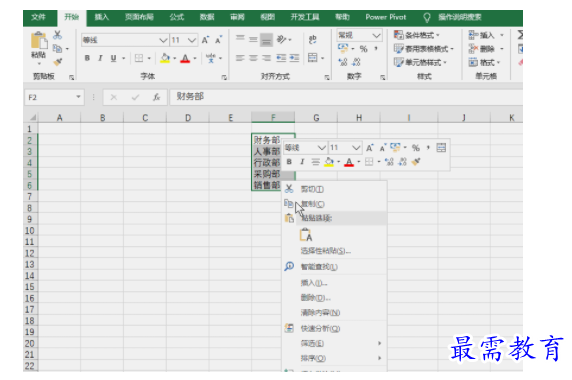Viewport: 572px width, 380px height.
Task: Click the lightbulb Tell Me icon
Action: 426,17
